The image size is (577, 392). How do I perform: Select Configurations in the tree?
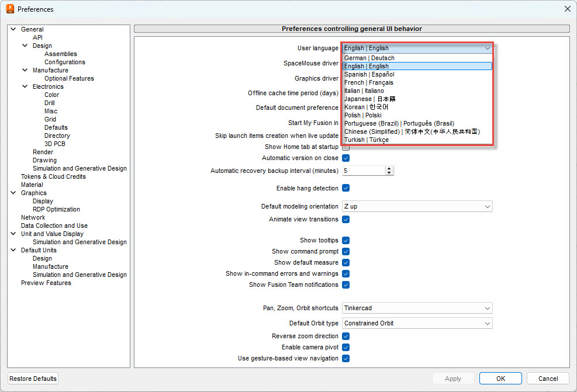(65, 62)
